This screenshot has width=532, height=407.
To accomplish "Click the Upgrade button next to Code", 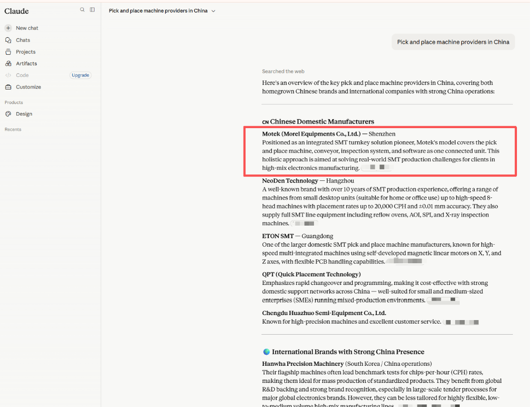I will pyautogui.click(x=80, y=75).
